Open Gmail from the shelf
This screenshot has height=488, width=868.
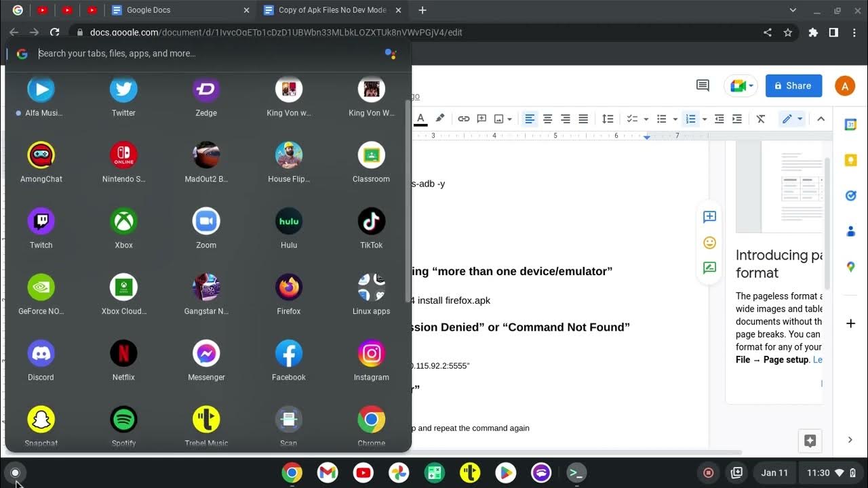click(328, 472)
